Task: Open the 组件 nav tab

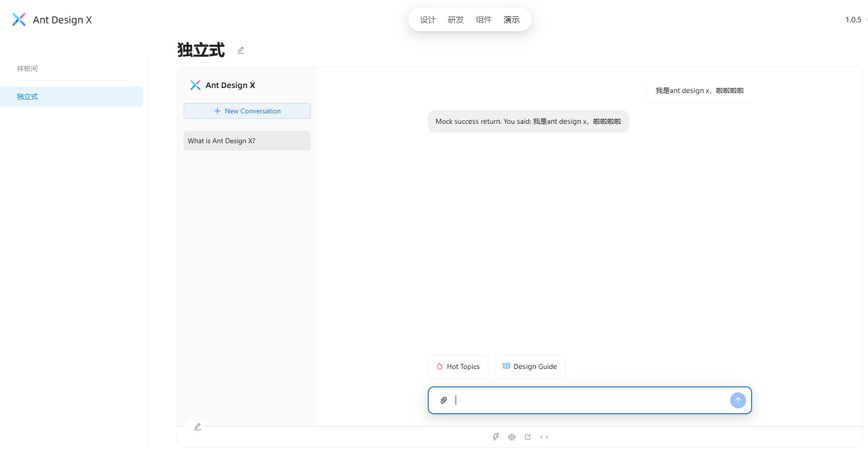Action: (x=483, y=19)
